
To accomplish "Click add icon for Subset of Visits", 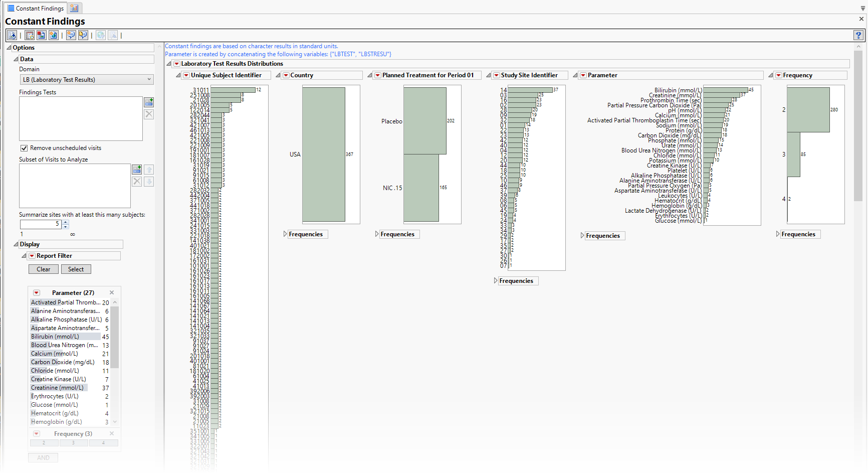I will [x=137, y=170].
